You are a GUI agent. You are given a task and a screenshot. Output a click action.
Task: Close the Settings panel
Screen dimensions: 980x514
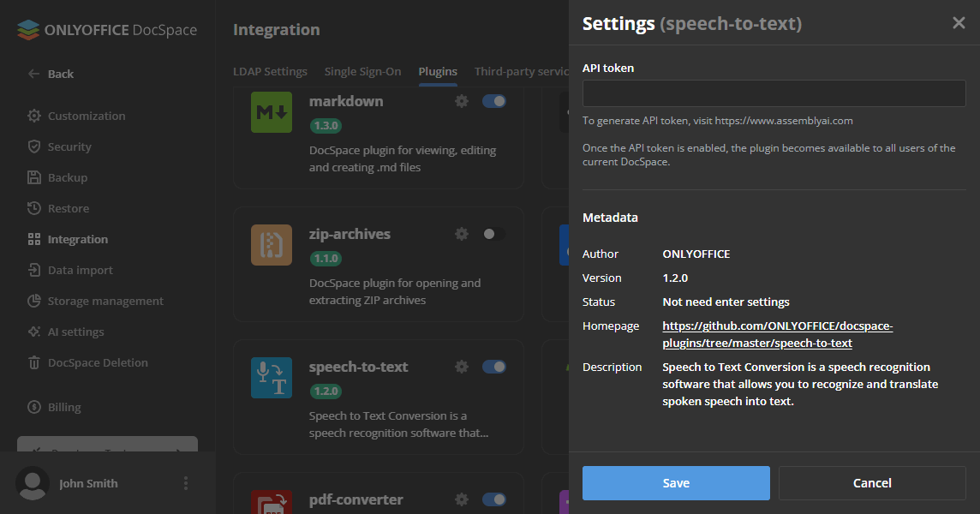point(959,23)
